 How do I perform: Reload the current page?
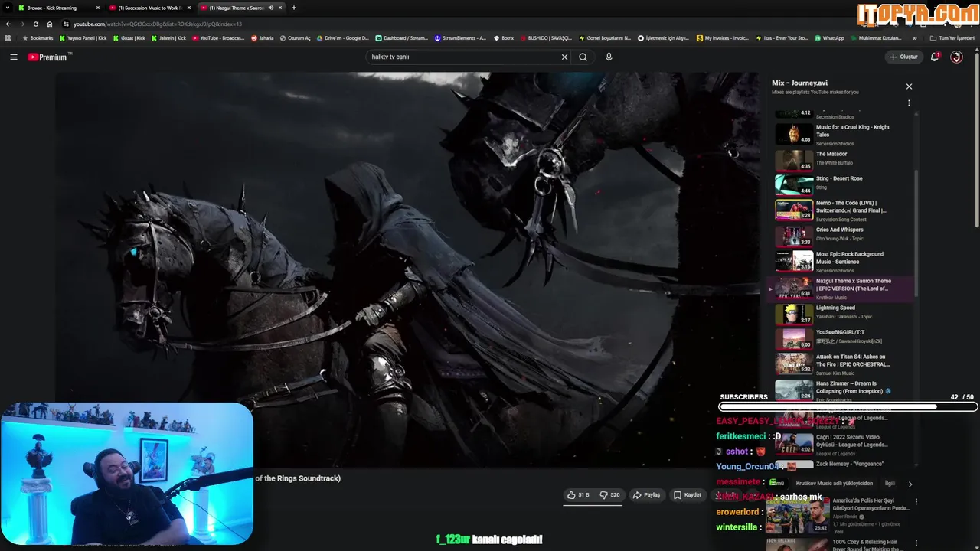click(36, 24)
